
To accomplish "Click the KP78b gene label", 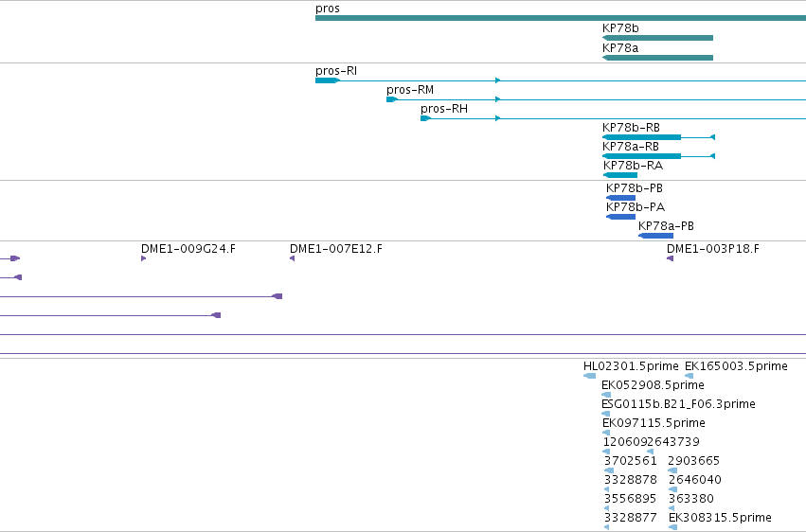I will tap(620, 28).
